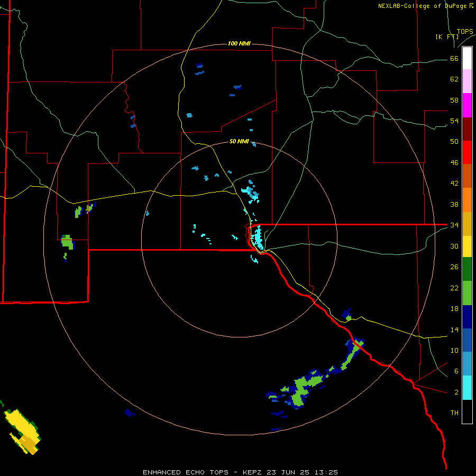Click the legend value '18'
The width and height of the screenshot is (476, 476).
pos(454,309)
